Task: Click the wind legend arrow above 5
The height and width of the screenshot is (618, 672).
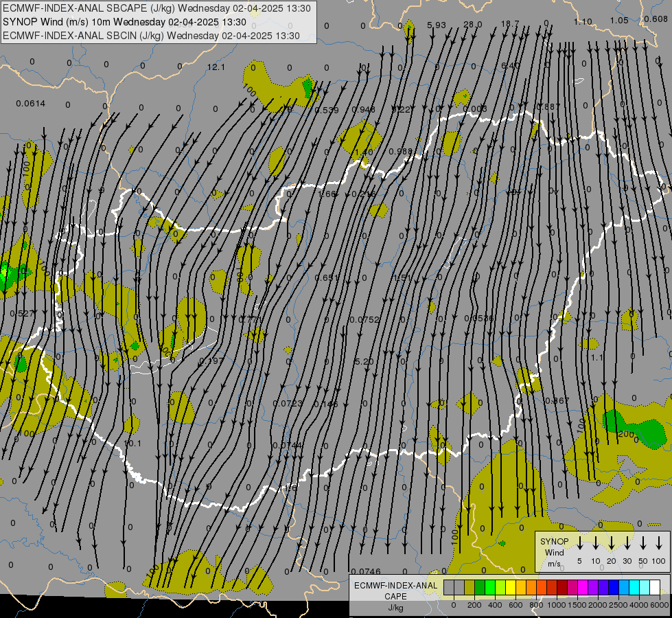Action: pos(580,543)
